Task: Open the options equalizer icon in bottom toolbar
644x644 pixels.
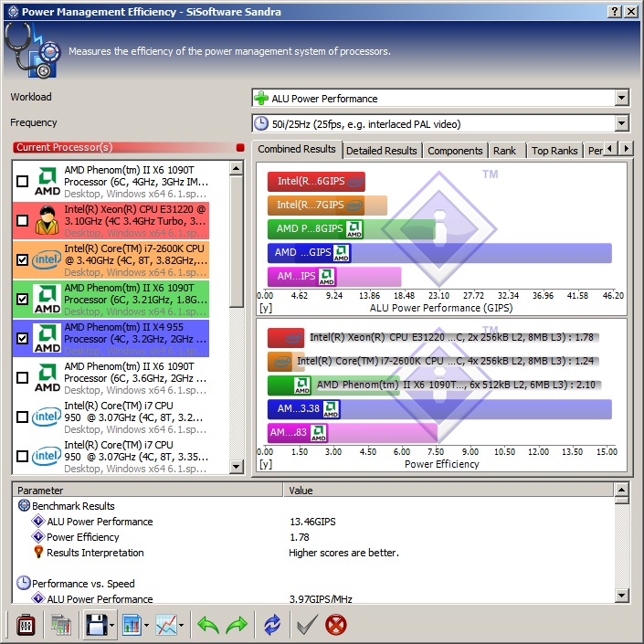Action: pyautogui.click(x=26, y=625)
